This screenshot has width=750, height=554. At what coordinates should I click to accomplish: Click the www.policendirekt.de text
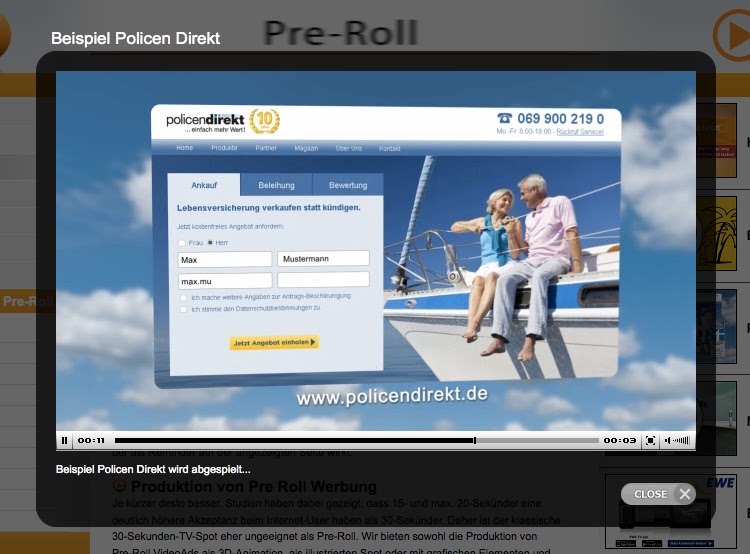pyautogui.click(x=392, y=396)
